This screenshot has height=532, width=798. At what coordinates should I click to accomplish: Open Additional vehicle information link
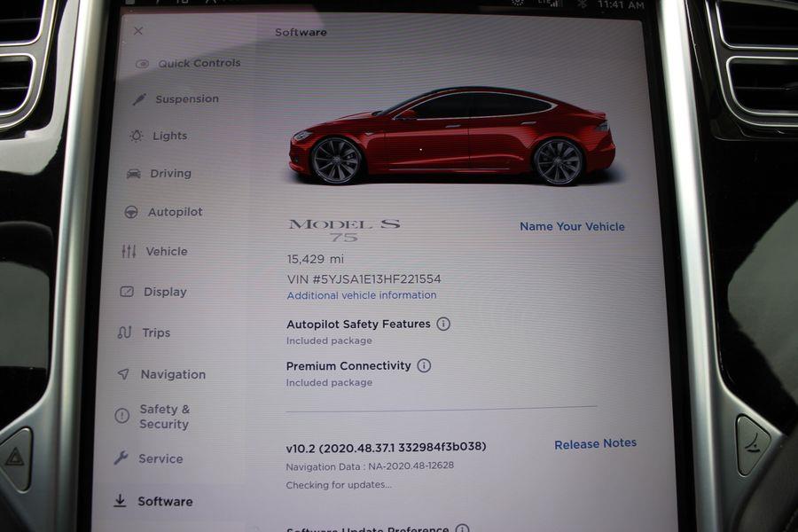(362, 295)
